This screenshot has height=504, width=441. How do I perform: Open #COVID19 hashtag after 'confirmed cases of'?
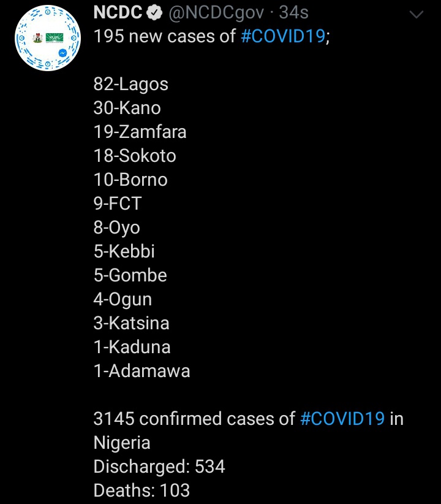(342, 419)
